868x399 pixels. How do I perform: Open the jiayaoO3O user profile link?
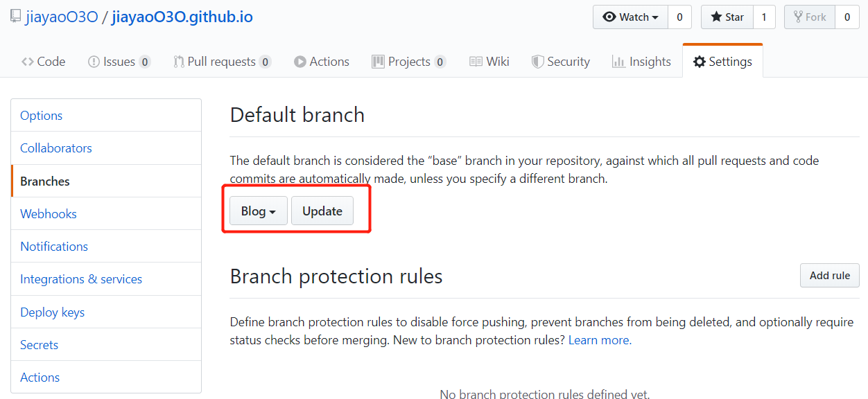[x=62, y=17]
